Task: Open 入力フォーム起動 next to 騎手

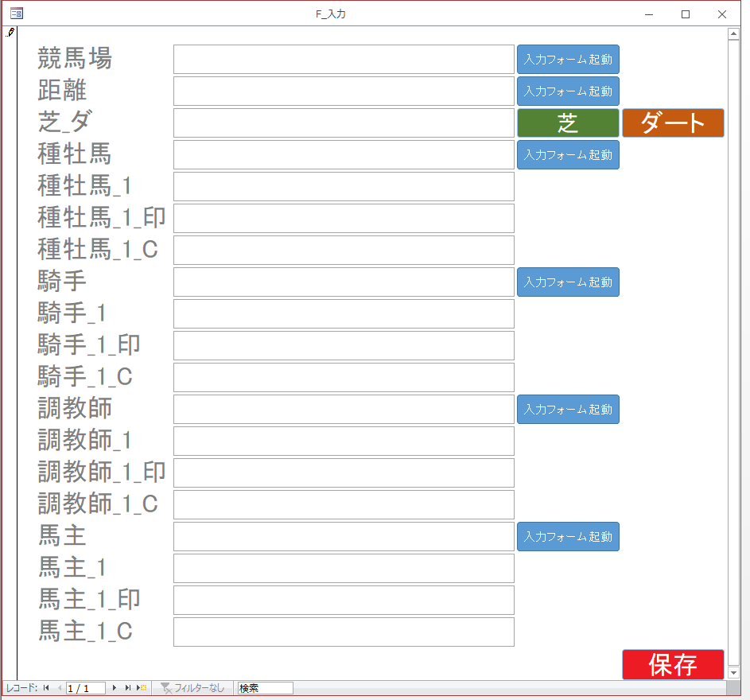Action: coord(568,282)
